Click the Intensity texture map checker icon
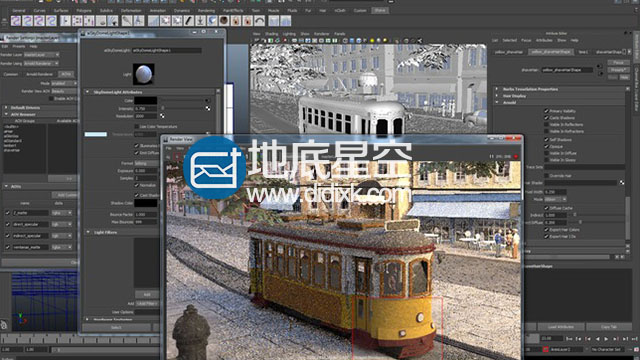 click(x=208, y=108)
